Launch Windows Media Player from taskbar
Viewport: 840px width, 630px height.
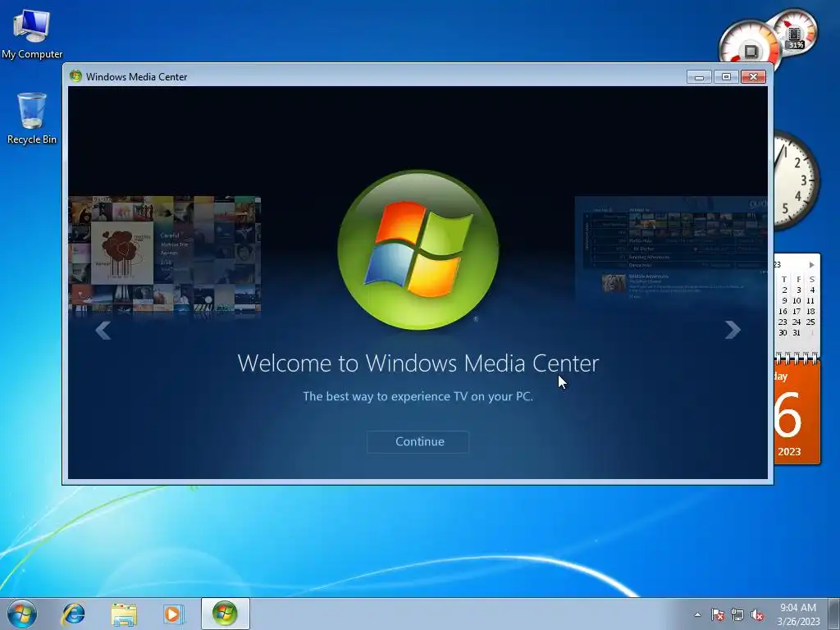tap(174, 614)
